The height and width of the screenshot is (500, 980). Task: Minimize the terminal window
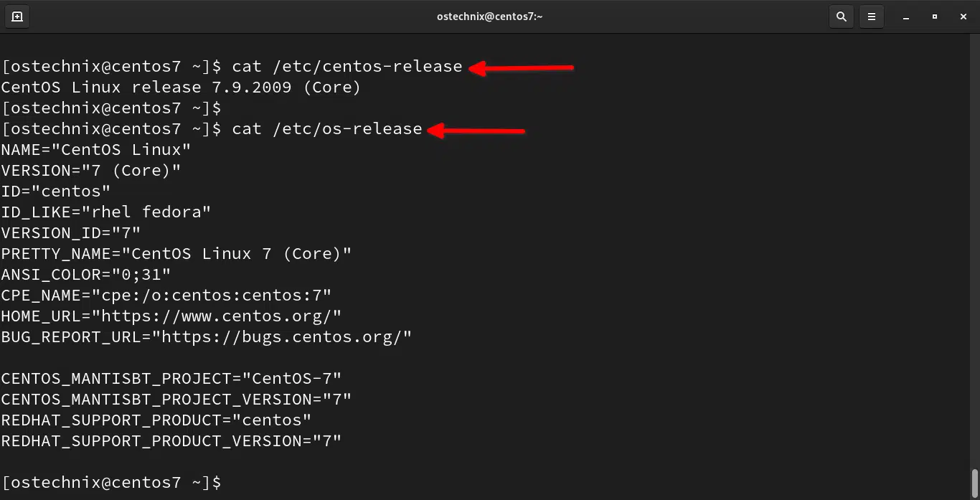click(905, 16)
